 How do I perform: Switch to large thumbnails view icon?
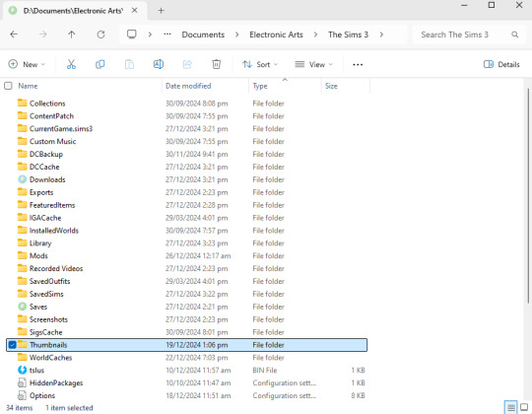pos(524,407)
